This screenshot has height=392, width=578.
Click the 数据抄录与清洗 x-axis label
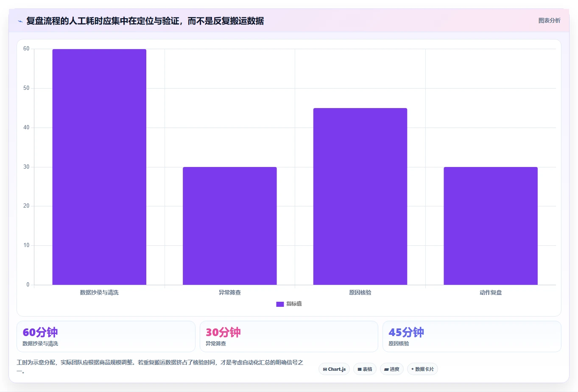click(99, 292)
